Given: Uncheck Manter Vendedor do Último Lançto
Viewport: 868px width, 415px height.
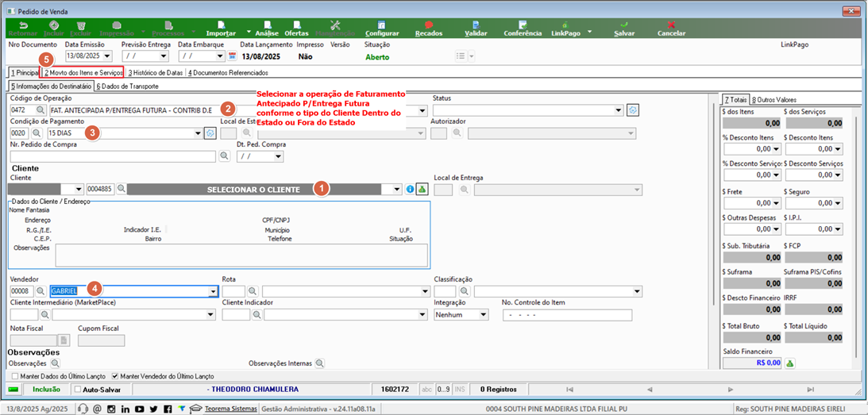Looking at the screenshot, I should pyautogui.click(x=115, y=375).
